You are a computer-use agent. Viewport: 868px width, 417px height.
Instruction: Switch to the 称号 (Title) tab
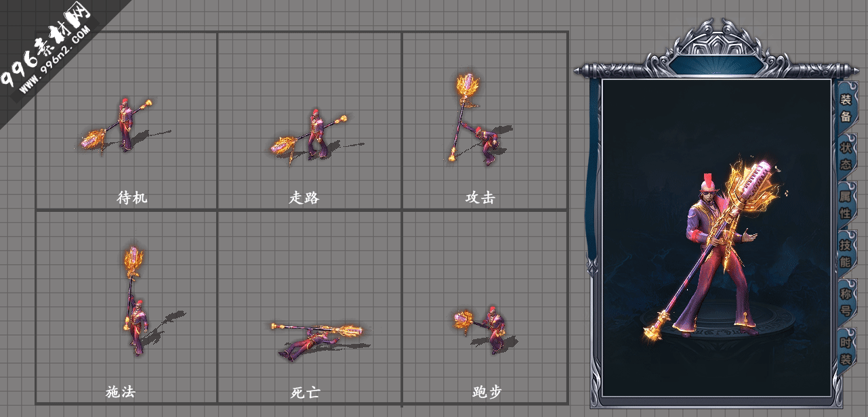pos(846,301)
